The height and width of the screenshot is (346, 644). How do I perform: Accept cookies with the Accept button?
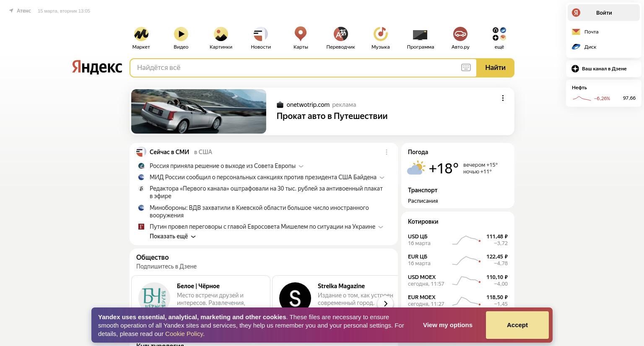517,325
